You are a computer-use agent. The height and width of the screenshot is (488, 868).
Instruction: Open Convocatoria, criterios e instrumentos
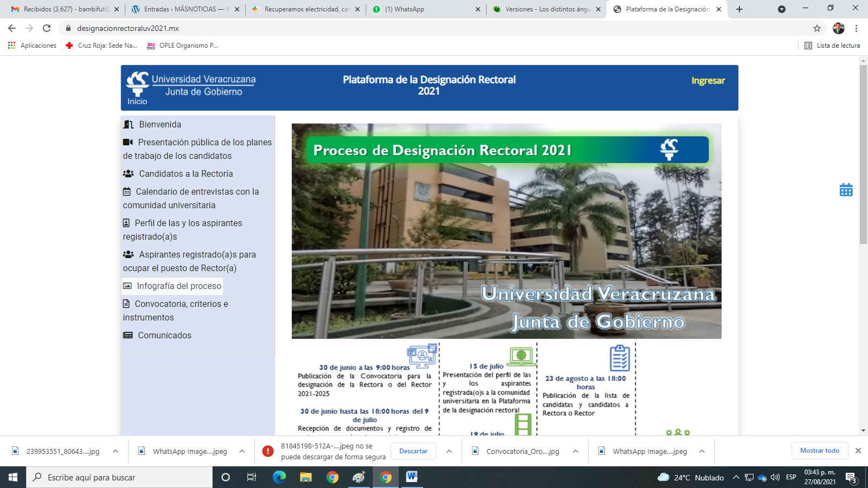(x=176, y=311)
